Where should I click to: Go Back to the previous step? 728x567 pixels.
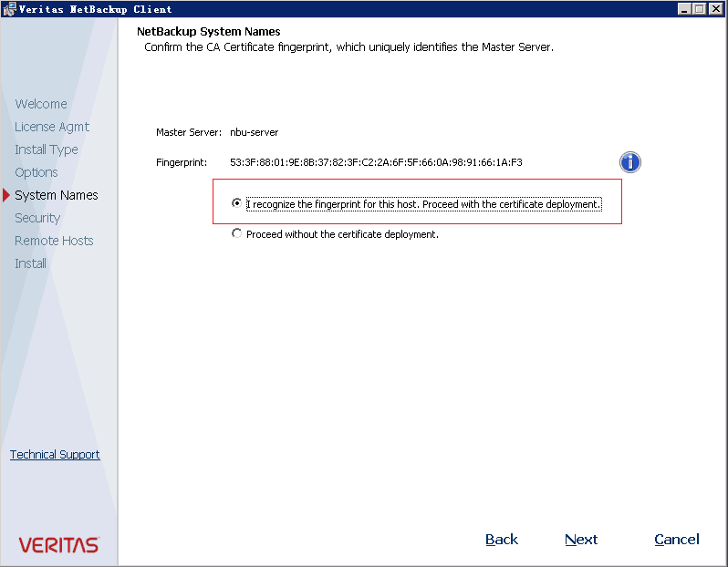[x=502, y=540]
